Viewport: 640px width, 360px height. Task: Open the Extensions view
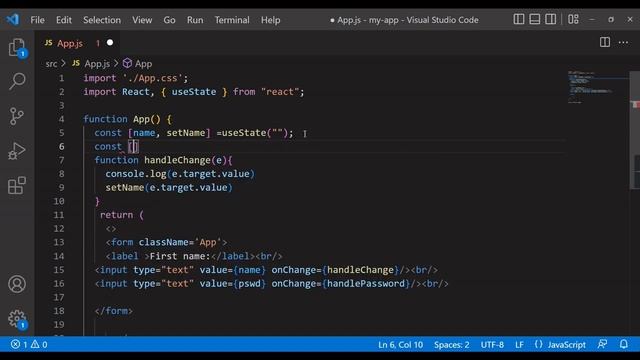[x=17, y=186]
